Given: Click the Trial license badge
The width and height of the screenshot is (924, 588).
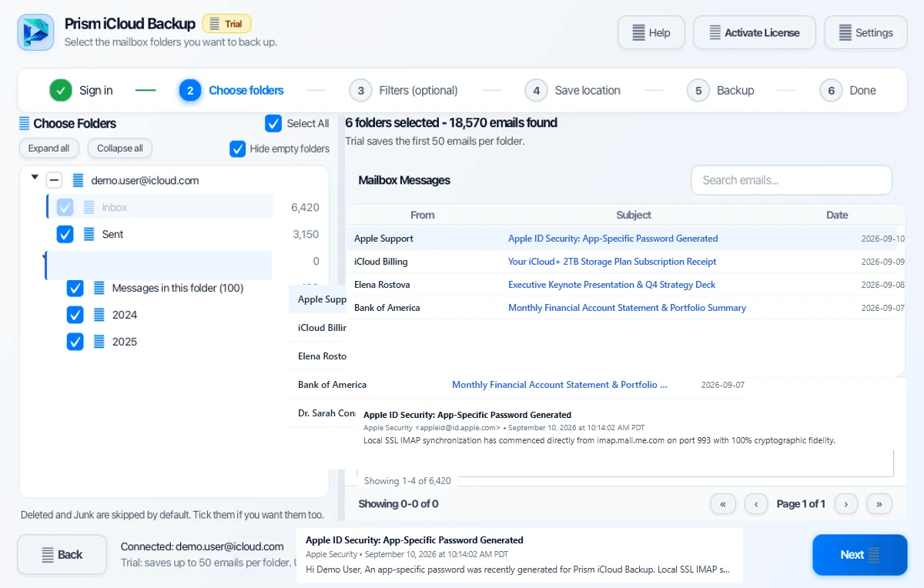Looking at the screenshot, I should [x=227, y=24].
